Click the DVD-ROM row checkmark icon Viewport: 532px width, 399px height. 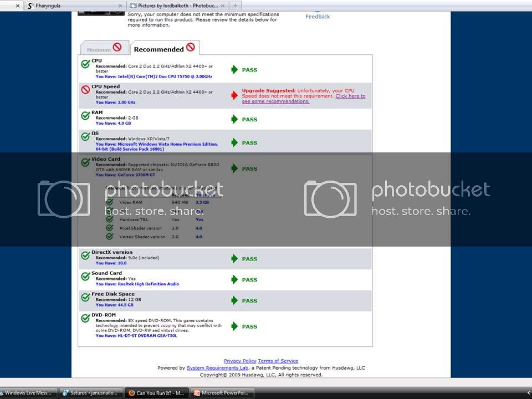pos(85,318)
